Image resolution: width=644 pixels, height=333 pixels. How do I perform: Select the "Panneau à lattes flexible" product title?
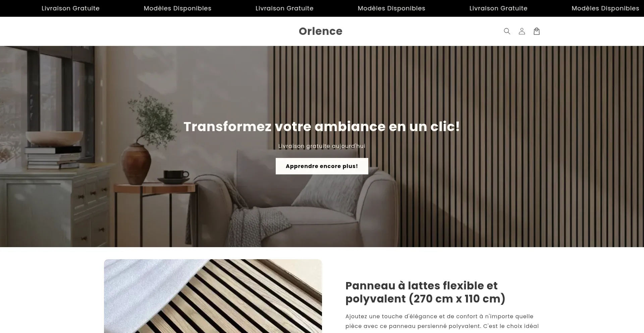pos(425,292)
